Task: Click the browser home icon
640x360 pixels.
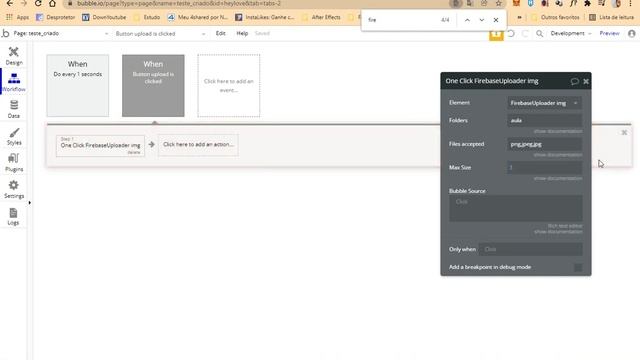Action: pyautogui.click(x=52, y=3)
